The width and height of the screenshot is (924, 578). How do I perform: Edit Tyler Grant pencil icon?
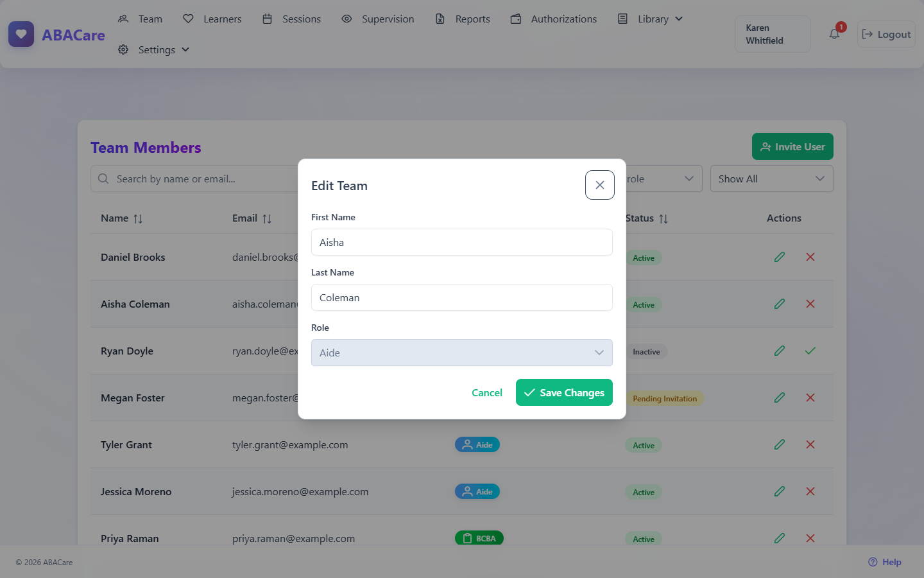point(780,444)
